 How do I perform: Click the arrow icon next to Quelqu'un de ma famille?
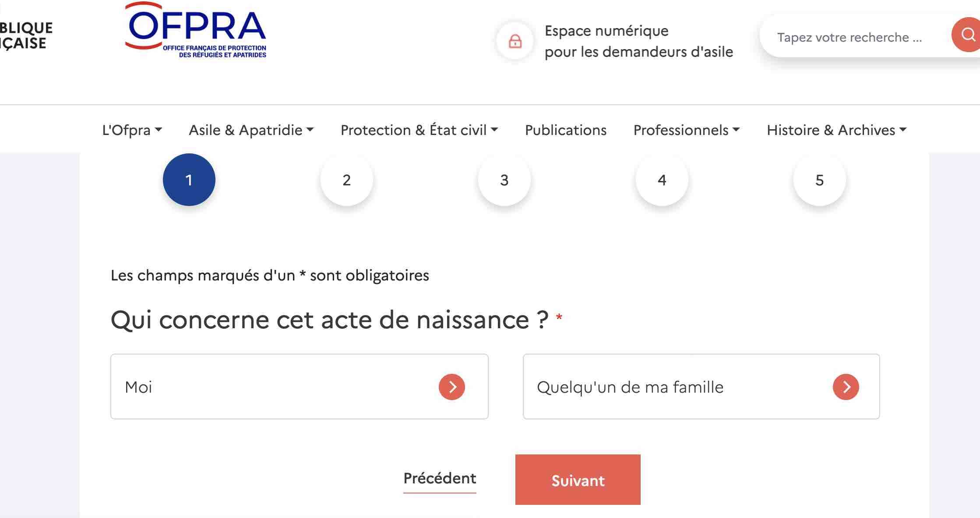click(846, 387)
